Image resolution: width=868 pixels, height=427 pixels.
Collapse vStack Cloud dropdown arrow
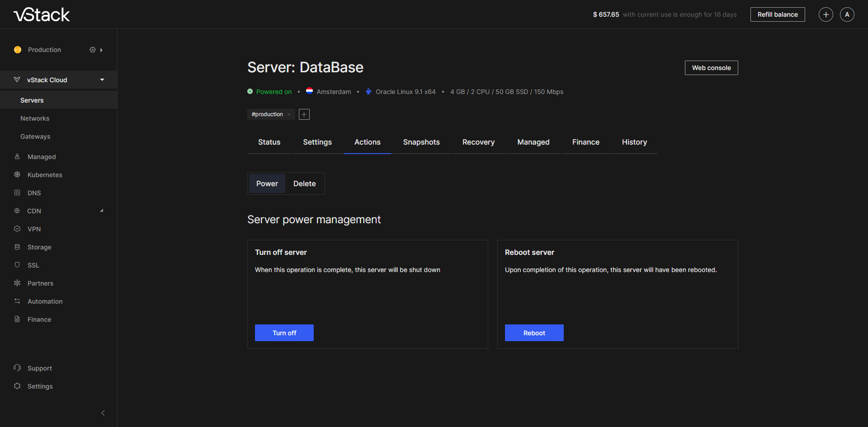(102, 80)
